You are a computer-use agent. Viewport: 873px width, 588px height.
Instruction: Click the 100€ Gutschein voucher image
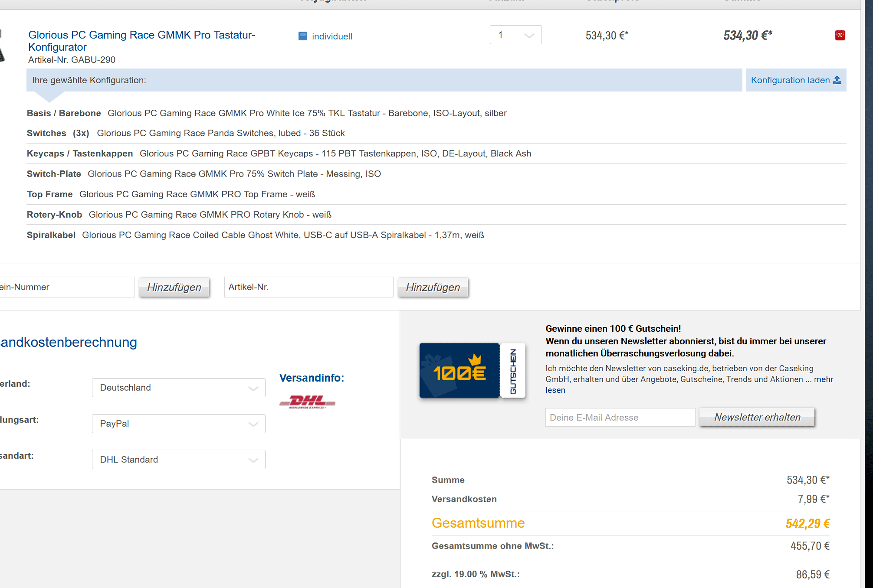tap(472, 371)
